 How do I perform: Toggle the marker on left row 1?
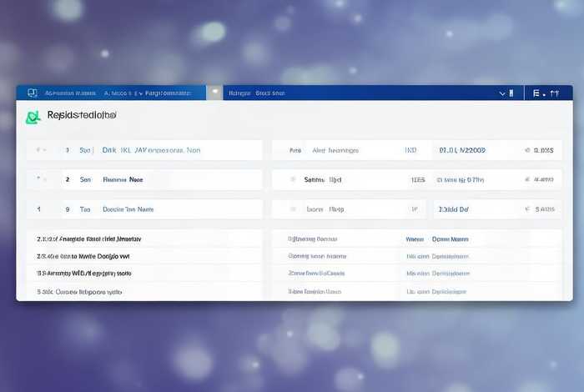(x=39, y=151)
